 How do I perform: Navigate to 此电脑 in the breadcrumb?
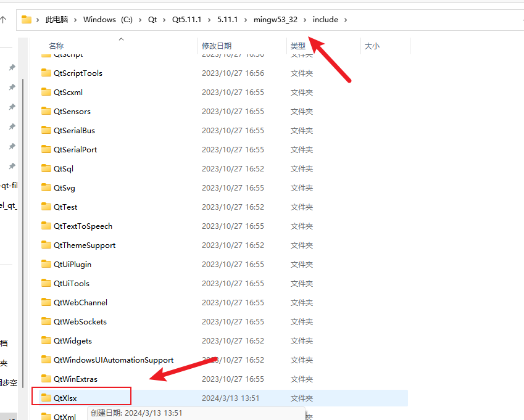(x=57, y=20)
